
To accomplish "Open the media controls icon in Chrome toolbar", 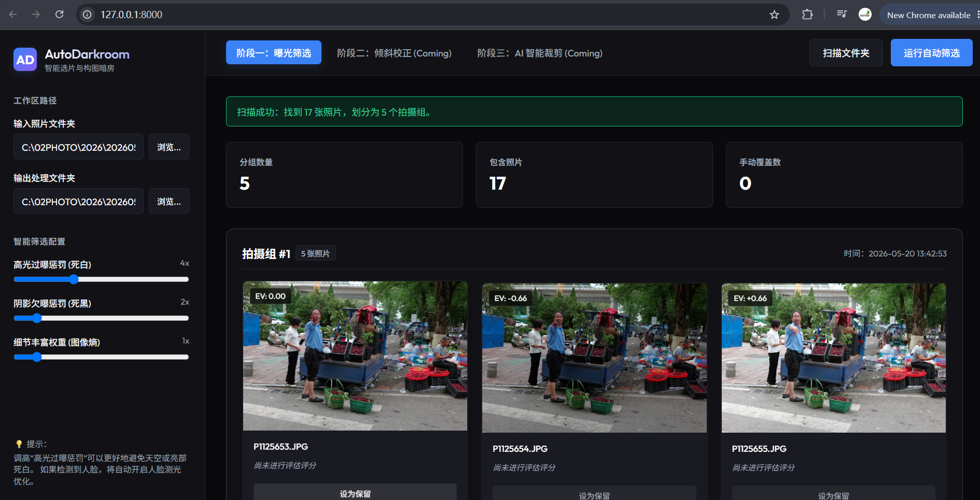I will [x=842, y=15].
